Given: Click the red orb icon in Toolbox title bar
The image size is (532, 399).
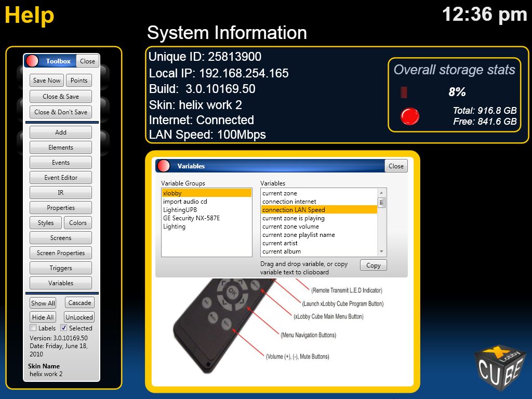Looking at the screenshot, I should point(32,61).
